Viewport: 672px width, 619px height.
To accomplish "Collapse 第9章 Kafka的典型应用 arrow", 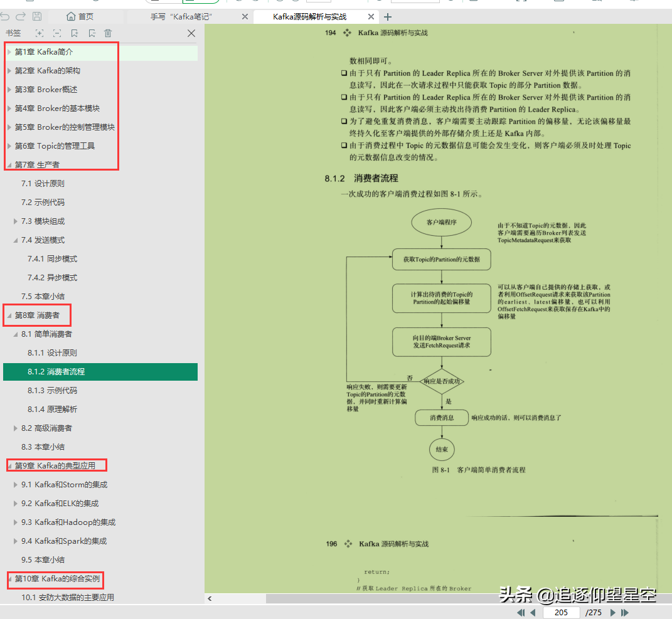I will click(x=10, y=465).
